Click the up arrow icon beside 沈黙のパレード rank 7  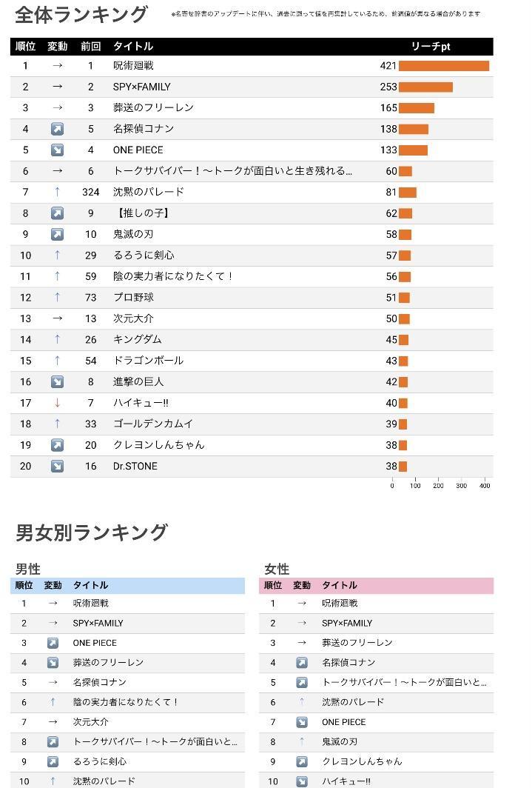pyautogui.click(x=57, y=192)
